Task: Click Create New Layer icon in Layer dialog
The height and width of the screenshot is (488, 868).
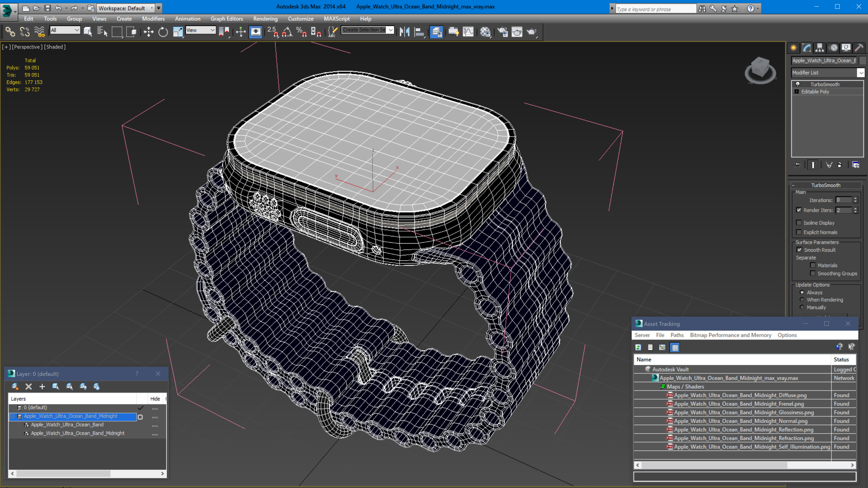Action: coord(15,386)
